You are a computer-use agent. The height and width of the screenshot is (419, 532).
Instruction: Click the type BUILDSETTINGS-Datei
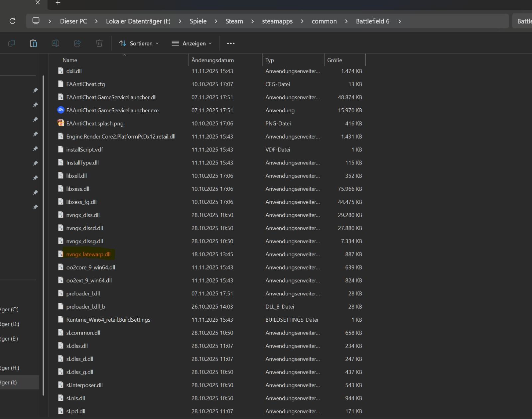tap(292, 320)
